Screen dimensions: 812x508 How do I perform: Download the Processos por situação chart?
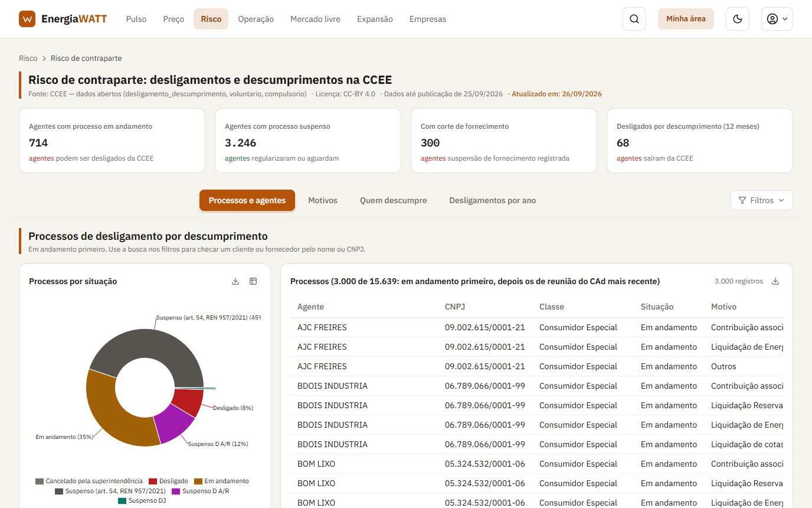tap(235, 281)
